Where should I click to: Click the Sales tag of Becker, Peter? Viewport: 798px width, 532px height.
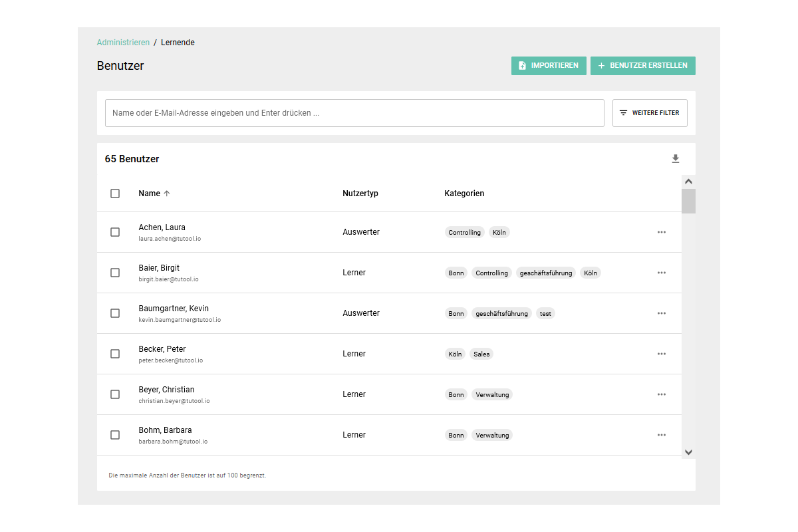tap(481, 354)
